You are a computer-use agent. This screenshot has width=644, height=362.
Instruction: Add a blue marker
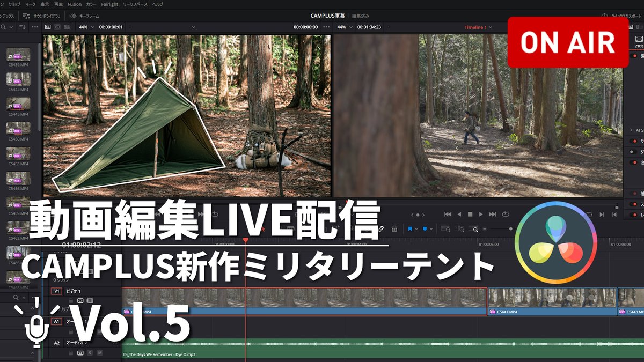coord(425,228)
